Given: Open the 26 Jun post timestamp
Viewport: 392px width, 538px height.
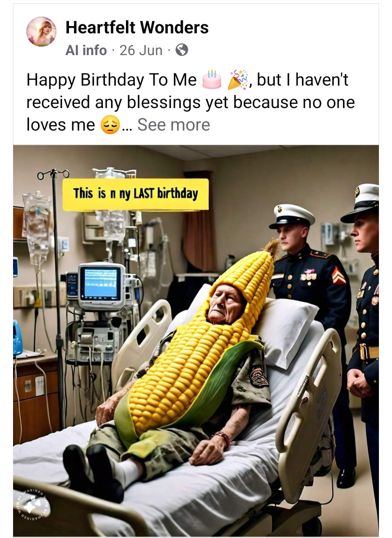Looking at the screenshot, I should [141, 50].
